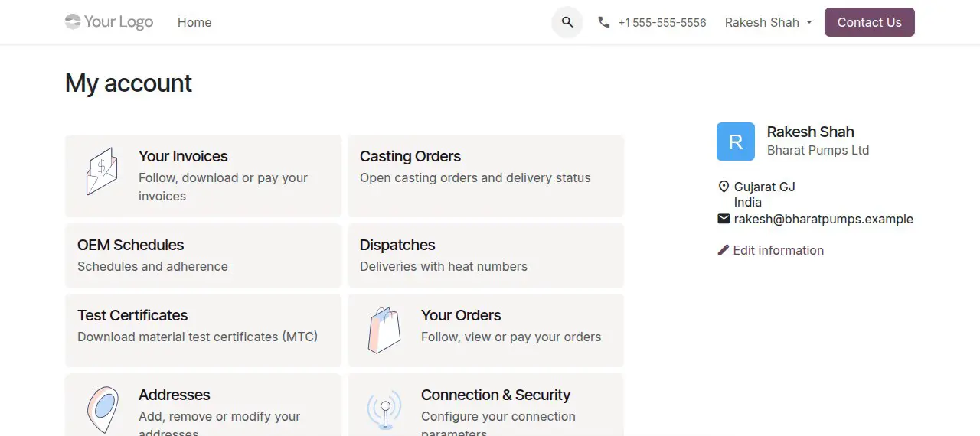Viewport: 980px width, 436px height.
Task: Click the Addresses map pin icon
Action: tap(102, 410)
